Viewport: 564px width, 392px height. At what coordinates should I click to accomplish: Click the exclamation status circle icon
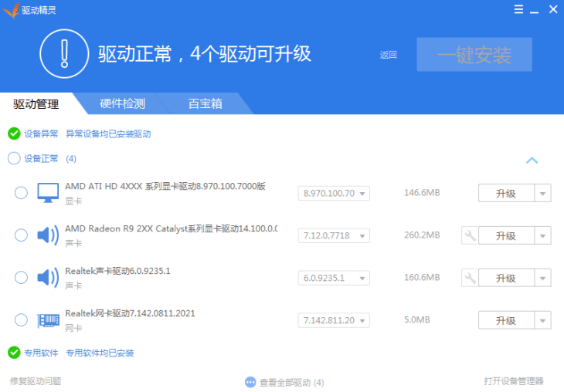pos(64,53)
